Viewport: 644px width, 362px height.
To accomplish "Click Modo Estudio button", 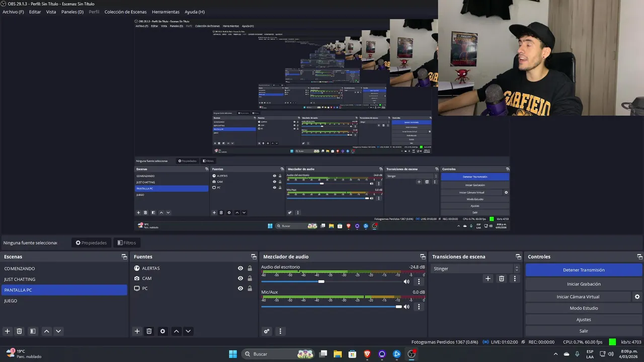I will tap(584, 308).
